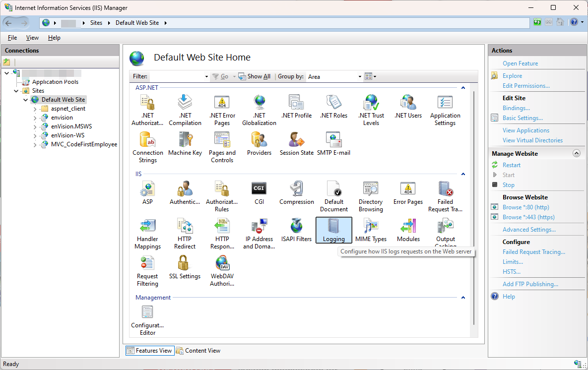Click the Filter input field
588x370 pixels.
pyautogui.click(x=176, y=76)
